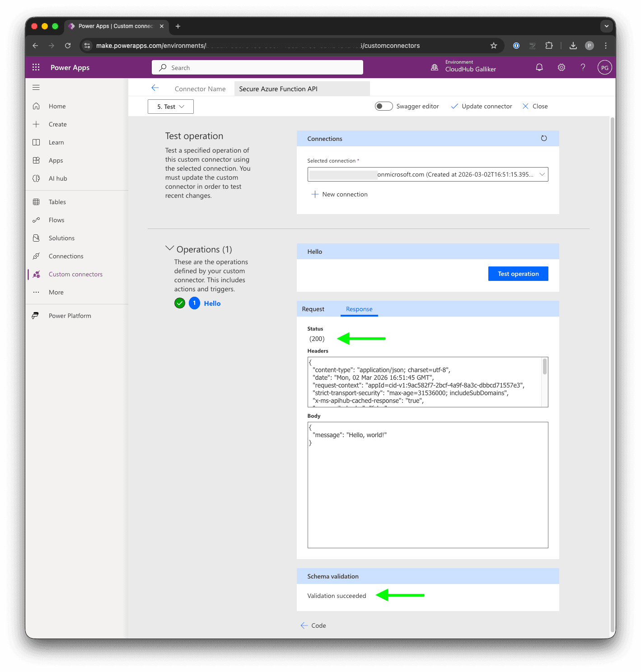
Task: Click the help question mark icon
Action: 583,67
